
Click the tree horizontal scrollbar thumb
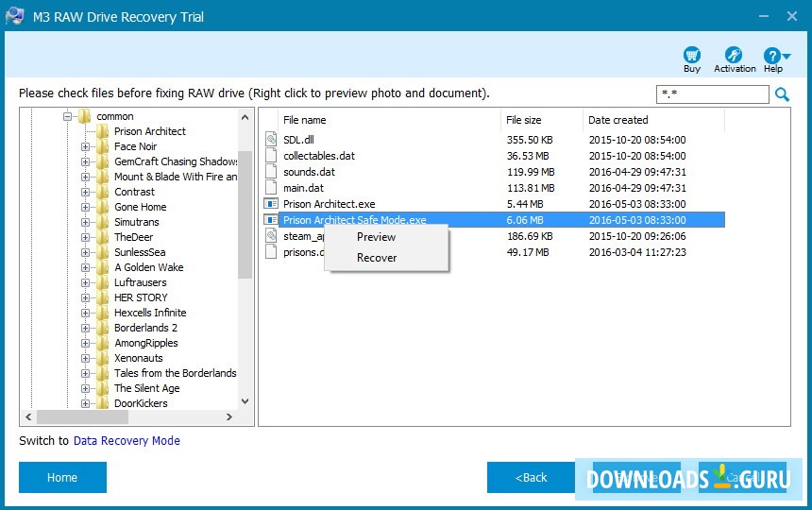[x=81, y=416]
